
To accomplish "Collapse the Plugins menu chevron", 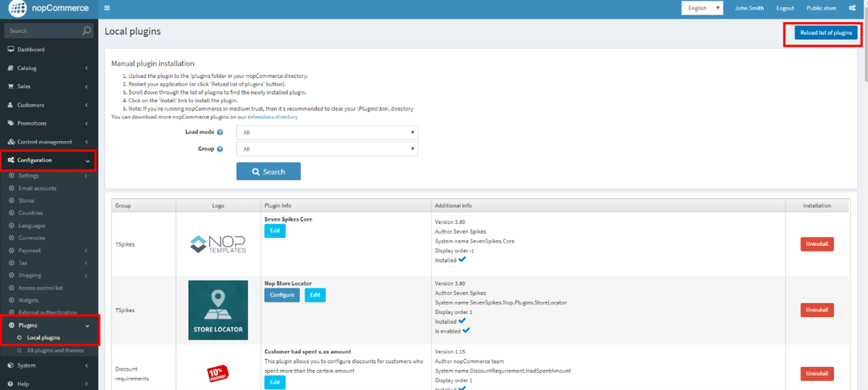I will pos(87,326).
